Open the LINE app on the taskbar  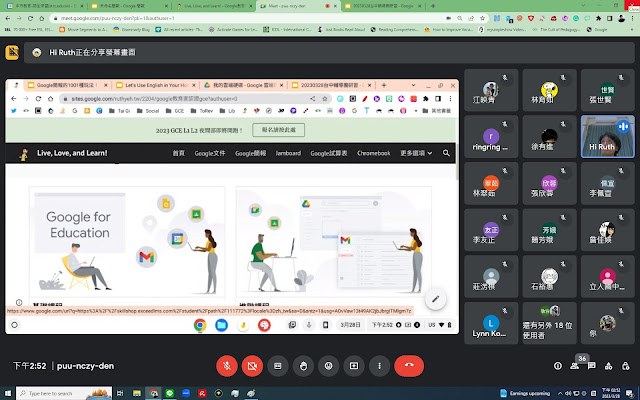pos(170,393)
